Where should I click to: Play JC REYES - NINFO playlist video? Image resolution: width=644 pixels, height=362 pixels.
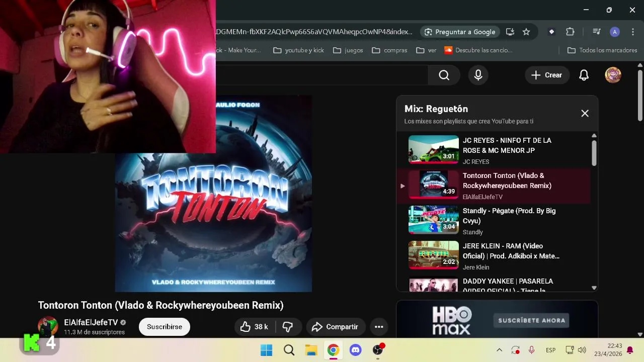(493, 150)
